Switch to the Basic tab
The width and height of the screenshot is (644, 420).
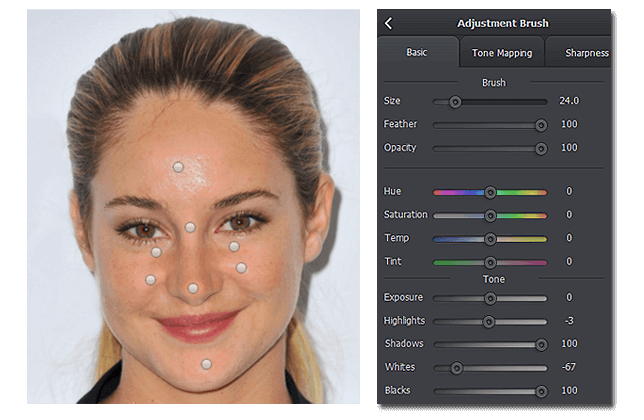click(x=416, y=53)
